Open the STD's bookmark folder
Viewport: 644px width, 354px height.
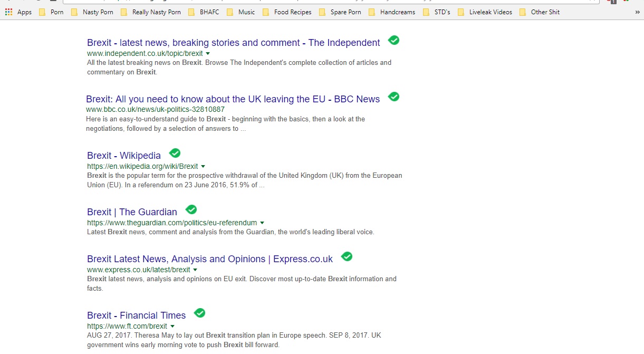point(436,12)
